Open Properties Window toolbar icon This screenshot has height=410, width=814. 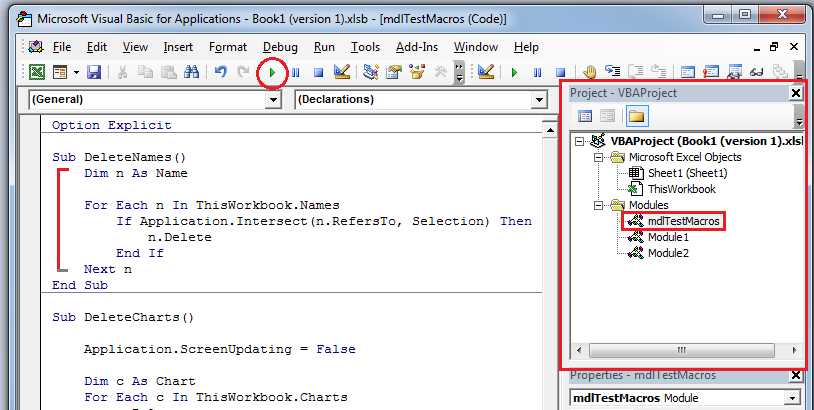coord(394,72)
